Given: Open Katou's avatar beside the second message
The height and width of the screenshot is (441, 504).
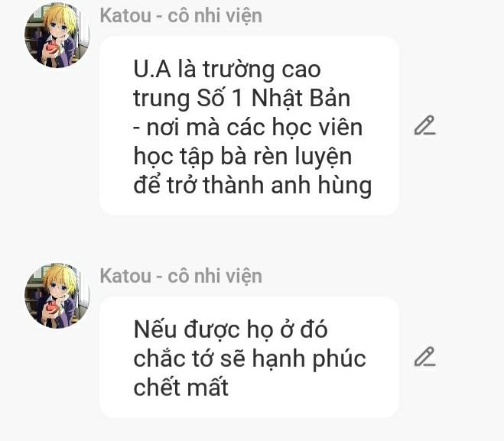Looking at the screenshot, I should (57, 296).
